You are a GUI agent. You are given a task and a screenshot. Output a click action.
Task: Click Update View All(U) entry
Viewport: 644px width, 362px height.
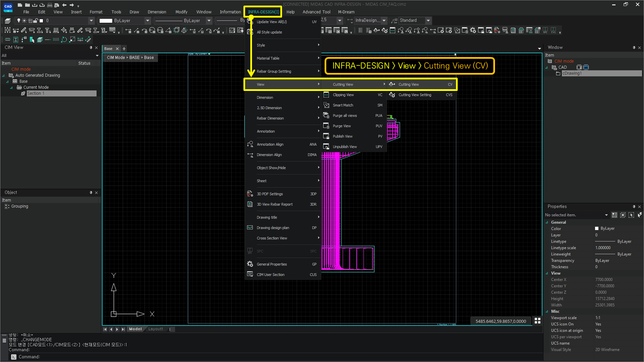(x=283, y=22)
